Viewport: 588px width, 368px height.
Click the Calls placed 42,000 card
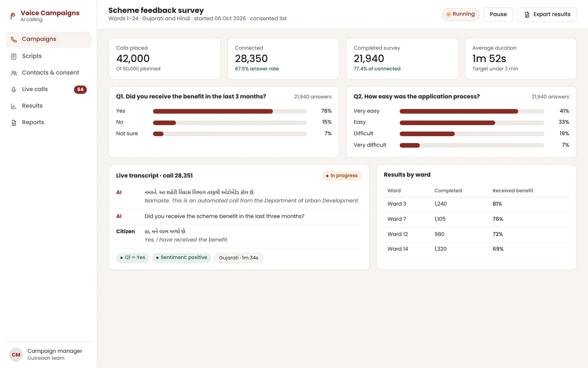[x=164, y=58]
